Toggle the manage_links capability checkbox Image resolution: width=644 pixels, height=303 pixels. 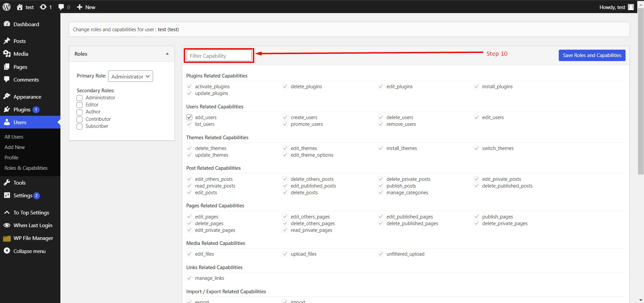189,278
